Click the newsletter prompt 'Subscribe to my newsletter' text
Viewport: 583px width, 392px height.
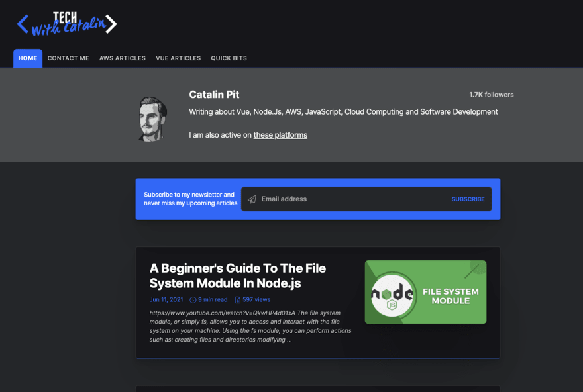click(190, 199)
